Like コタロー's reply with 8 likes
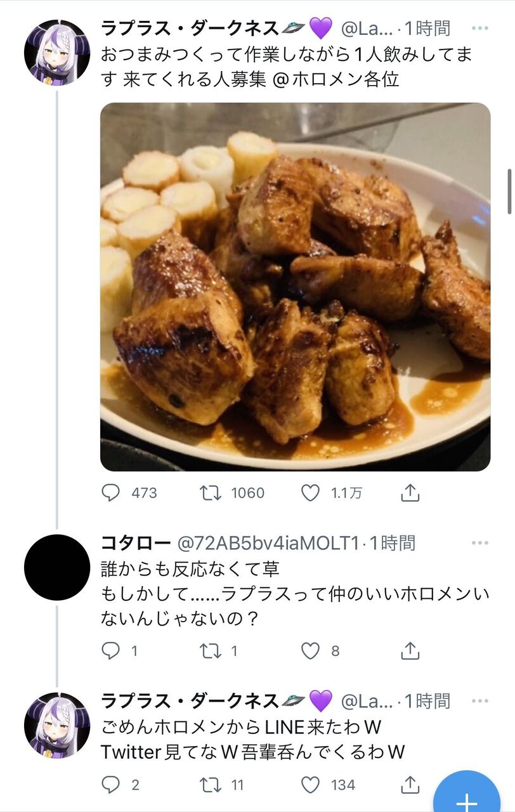The image size is (515, 812). [x=310, y=650]
